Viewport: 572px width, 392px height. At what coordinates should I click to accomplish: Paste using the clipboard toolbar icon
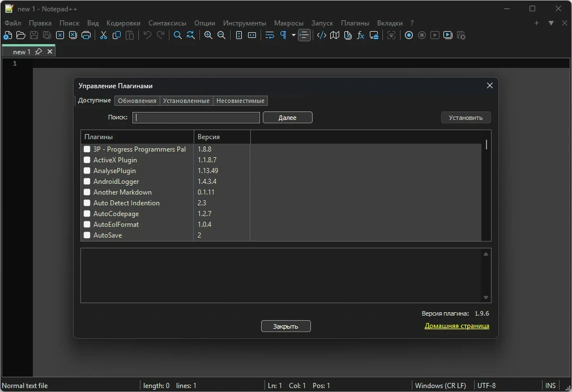tap(130, 35)
